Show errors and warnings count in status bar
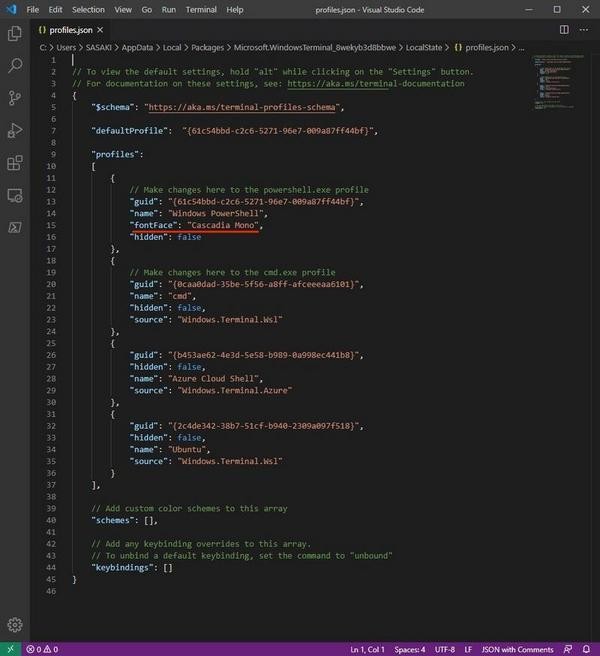This screenshot has height=656, width=600. (42, 649)
